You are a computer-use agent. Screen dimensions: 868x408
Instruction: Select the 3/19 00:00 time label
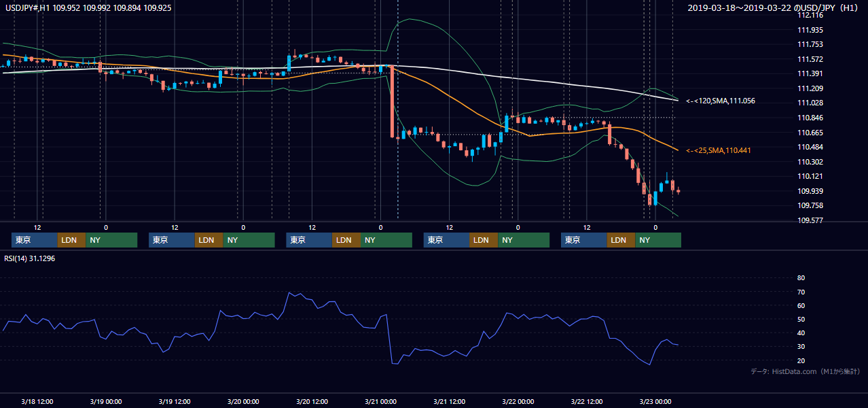106,401
